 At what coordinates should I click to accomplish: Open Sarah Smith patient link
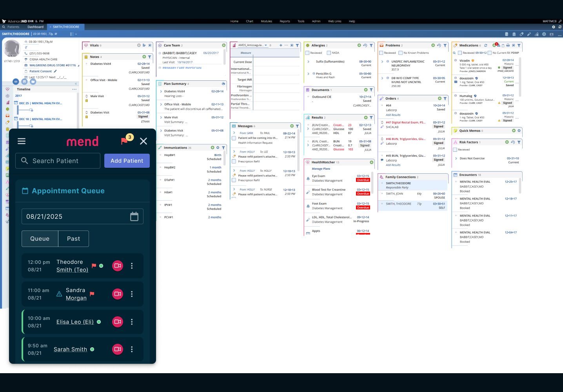70,349
